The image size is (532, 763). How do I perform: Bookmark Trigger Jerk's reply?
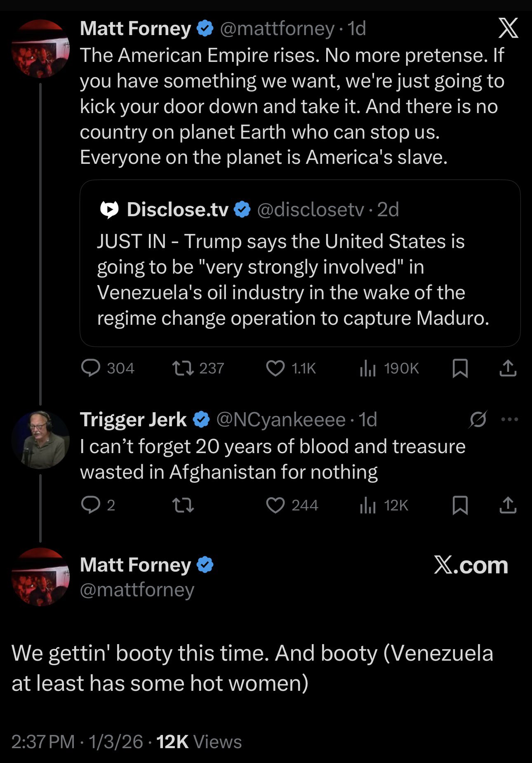pos(460,505)
